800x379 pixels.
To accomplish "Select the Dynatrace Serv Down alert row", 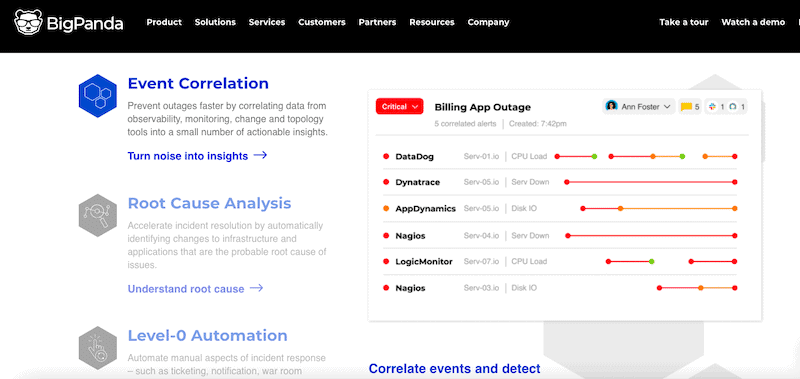I will tap(560, 182).
